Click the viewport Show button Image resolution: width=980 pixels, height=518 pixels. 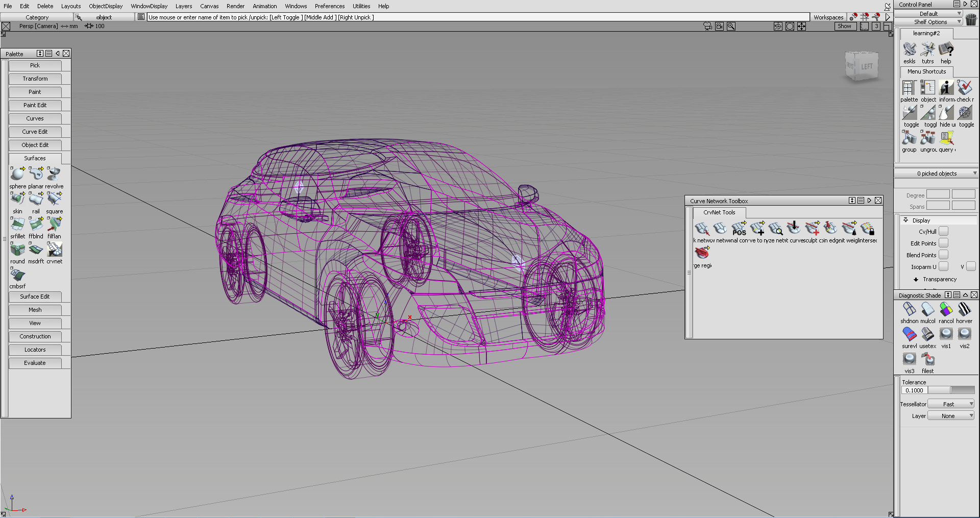[x=844, y=26]
